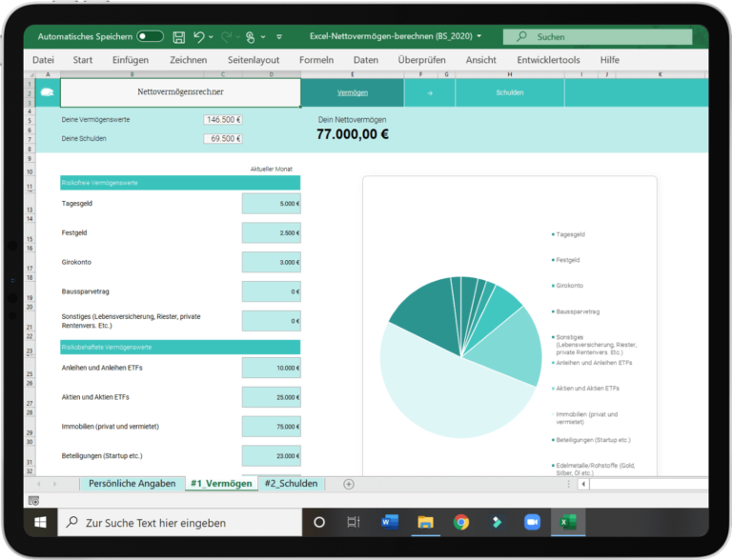The height and width of the screenshot is (560, 732).
Task: Switch to the #2_Schulden sheet tab
Action: click(291, 484)
